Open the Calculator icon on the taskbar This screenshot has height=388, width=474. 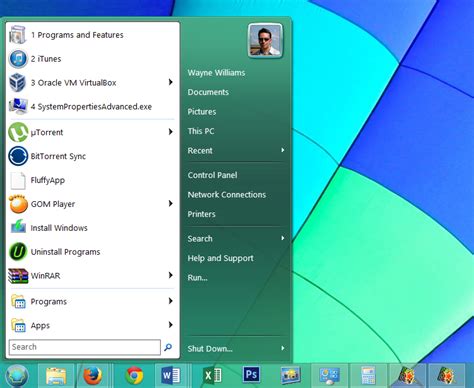(368, 376)
